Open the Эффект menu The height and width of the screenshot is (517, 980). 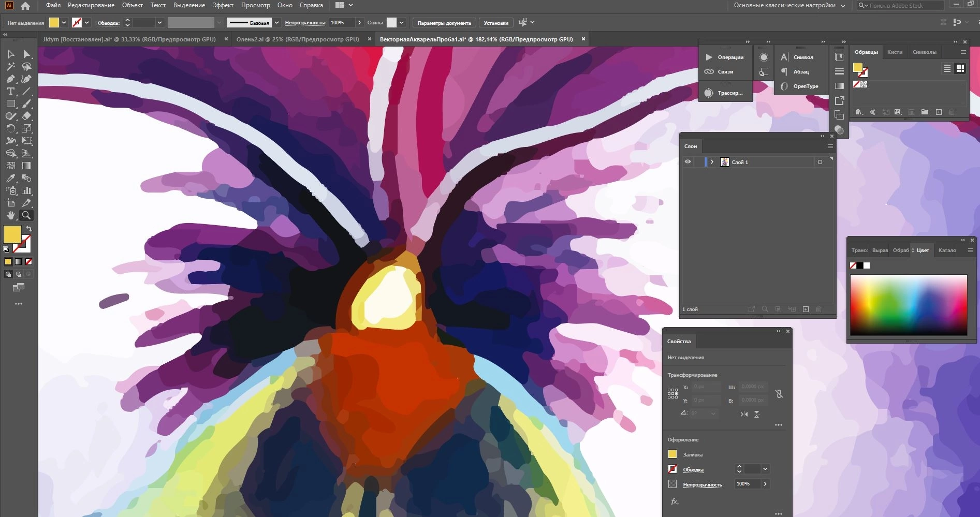[223, 5]
